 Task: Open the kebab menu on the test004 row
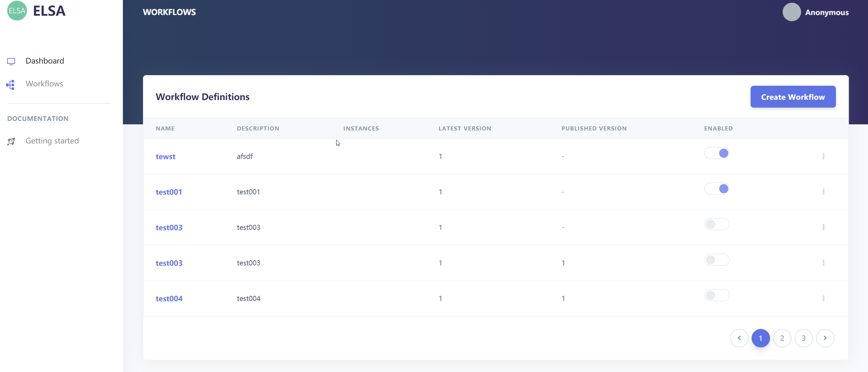coord(824,298)
